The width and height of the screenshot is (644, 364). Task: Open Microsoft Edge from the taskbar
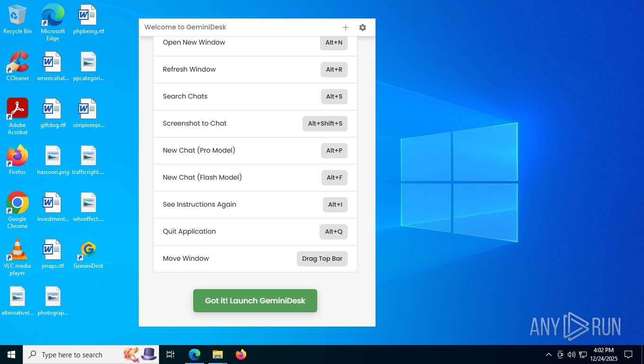pyautogui.click(x=195, y=355)
